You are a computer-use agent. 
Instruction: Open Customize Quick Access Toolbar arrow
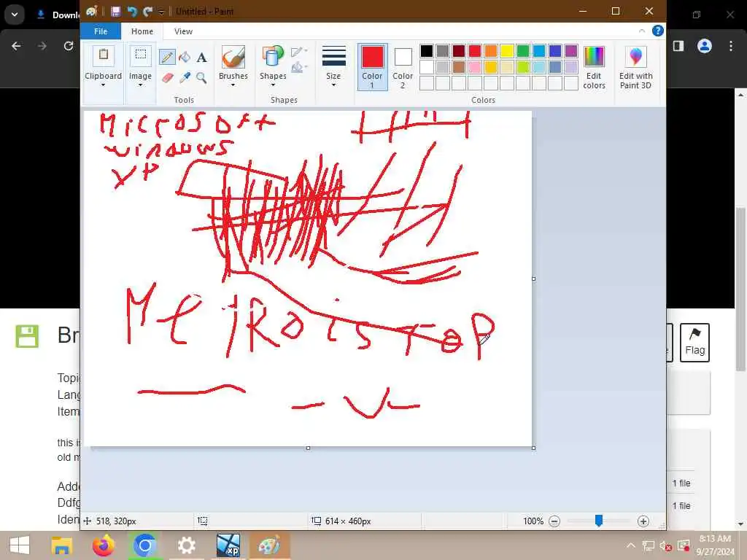(161, 12)
